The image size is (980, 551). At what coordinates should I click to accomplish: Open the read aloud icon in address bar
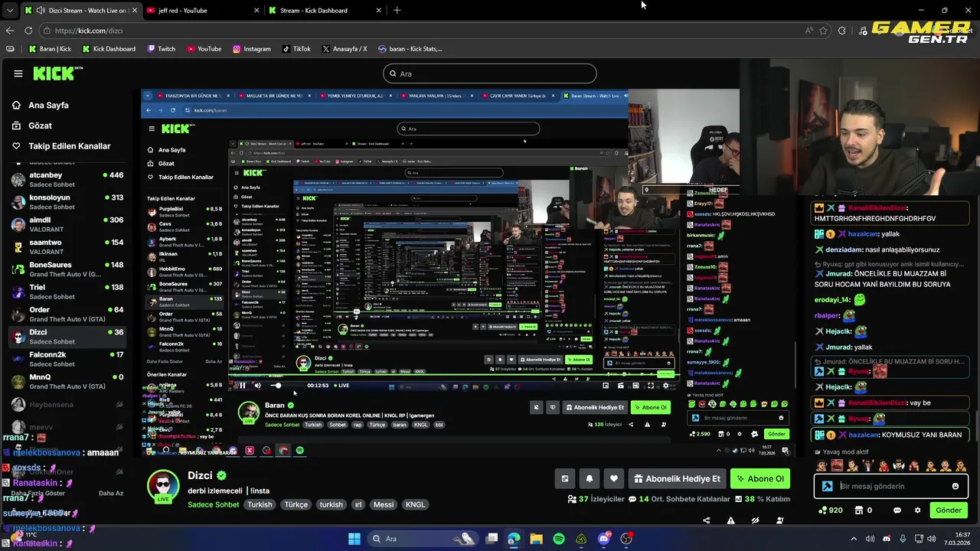coord(808,31)
